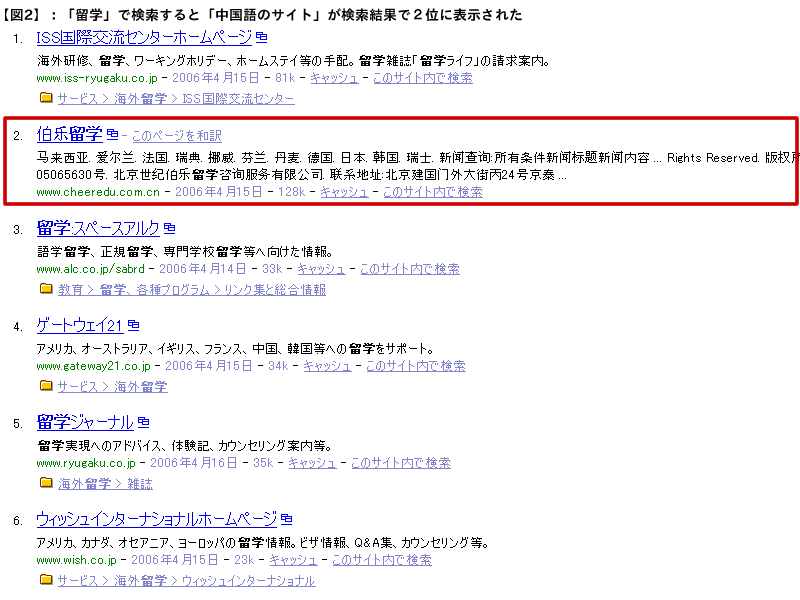This screenshot has height=600, width=800.
Task: Translate page with このページを和訳 link
Action: (177, 136)
